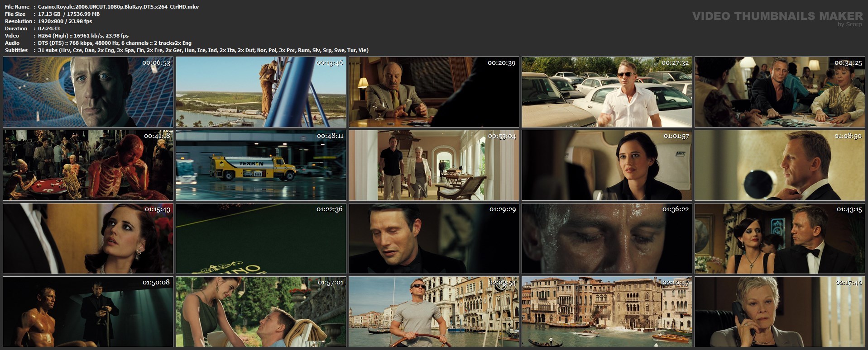Click the video codec line H264 (High)
The width and height of the screenshot is (868, 350).
pyautogui.click(x=83, y=36)
